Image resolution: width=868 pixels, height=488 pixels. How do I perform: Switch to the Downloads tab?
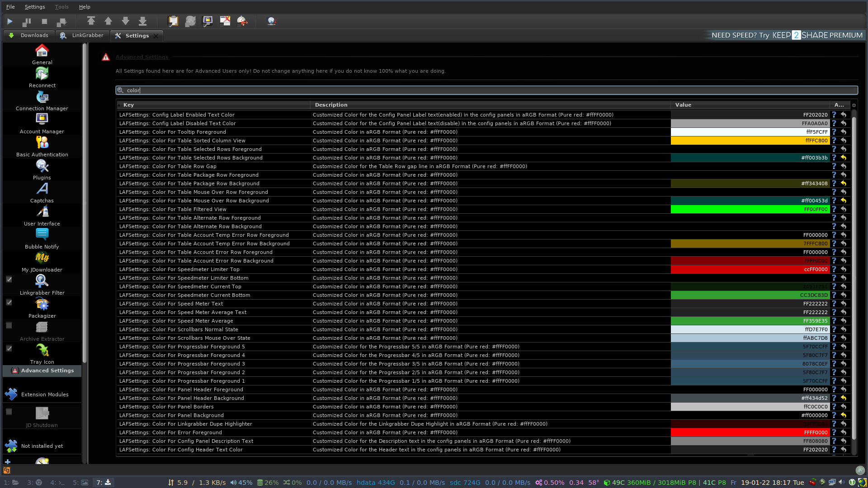tap(29, 35)
